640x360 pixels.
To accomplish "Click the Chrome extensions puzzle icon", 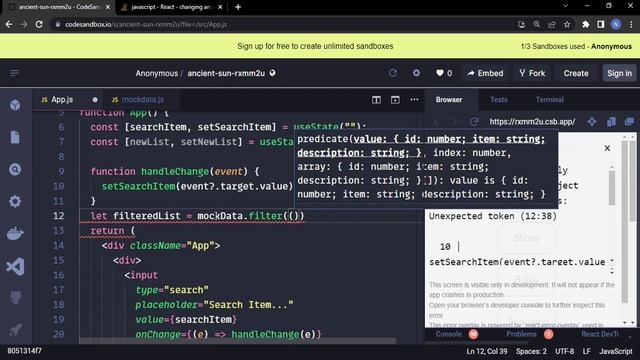I will click(x=586, y=24).
